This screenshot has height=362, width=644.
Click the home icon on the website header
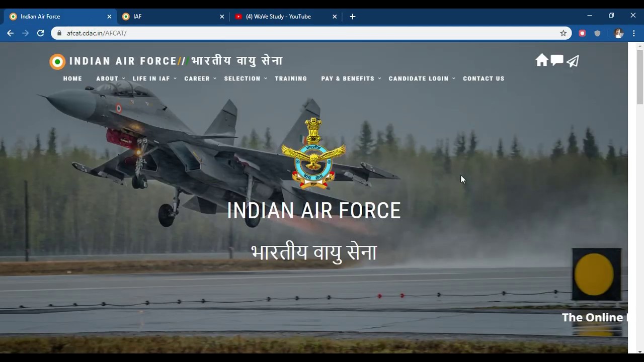(541, 60)
